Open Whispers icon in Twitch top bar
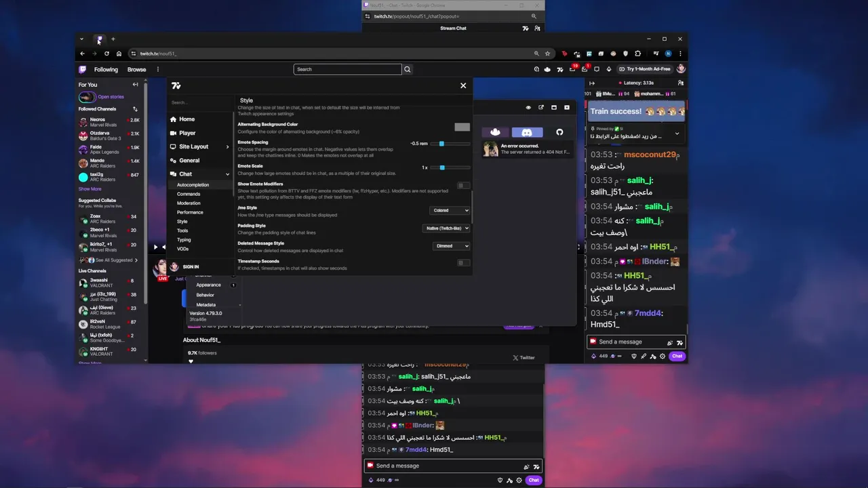Viewport: 868px width, 488px height. [597, 69]
